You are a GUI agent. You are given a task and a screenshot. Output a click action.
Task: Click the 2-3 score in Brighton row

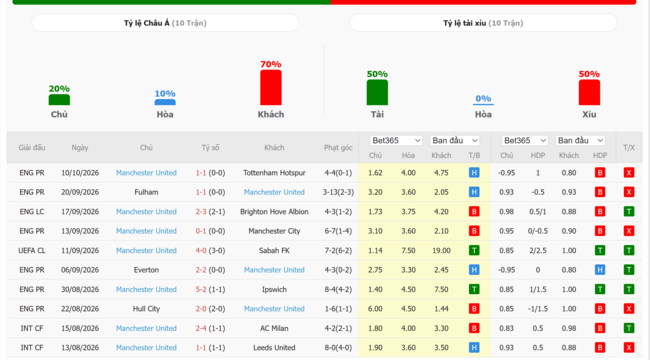[201, 212]
